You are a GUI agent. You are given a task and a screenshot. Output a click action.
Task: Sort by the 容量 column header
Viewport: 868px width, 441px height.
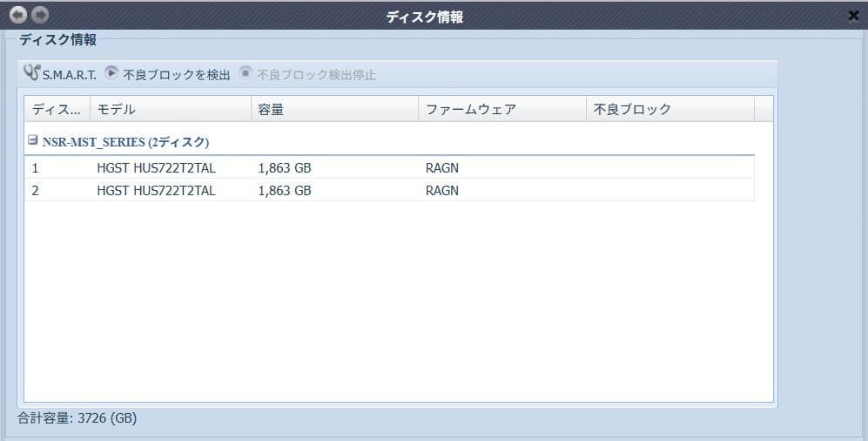[x=335, y=109]
